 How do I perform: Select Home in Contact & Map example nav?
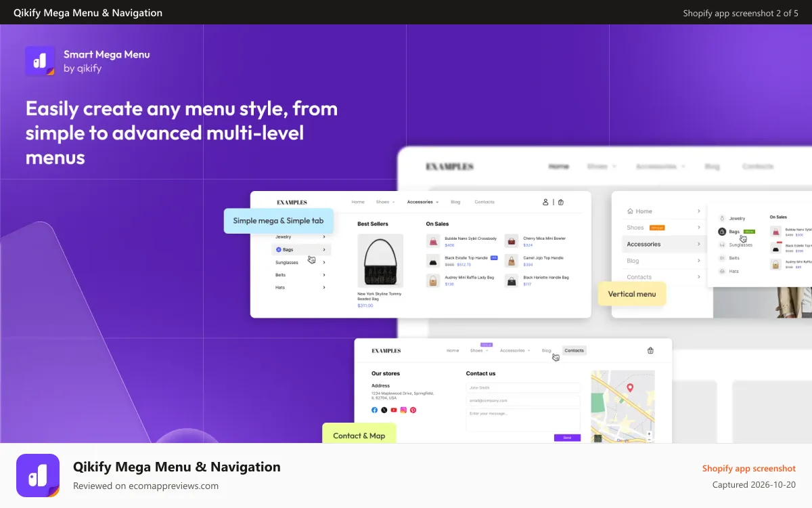[453, 350]
